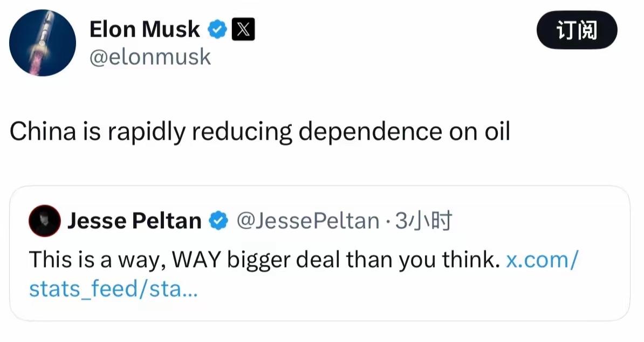Image resolution: width=644 pixels, height=342 pixels.
Task: Click Jesse Peltan's blue verified badge
Action: pyautogui.click(x=218, y=221)
